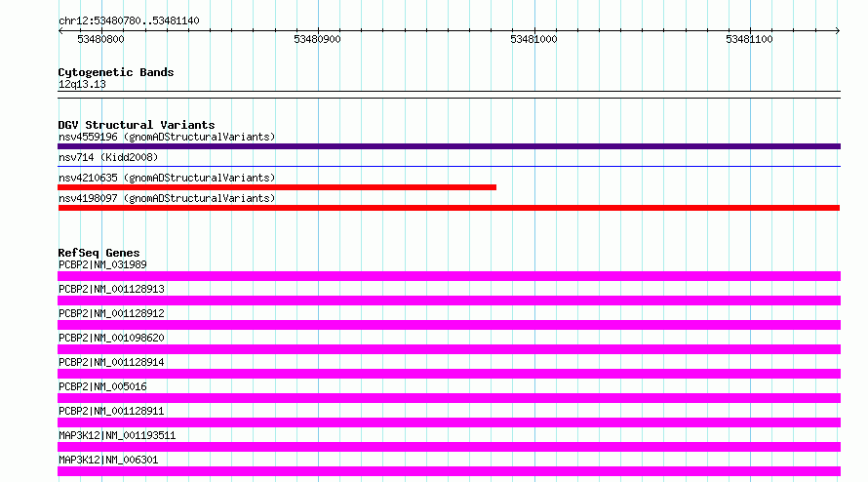
Task: Click the 12q13.13 band label
Action: (82, 84)
